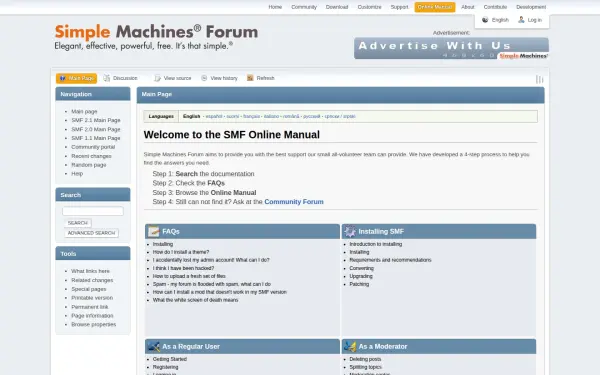Image resolution: width=600 pixels, height=375 pixels.
Task: Click the SEARCH button
Action: 78,223
